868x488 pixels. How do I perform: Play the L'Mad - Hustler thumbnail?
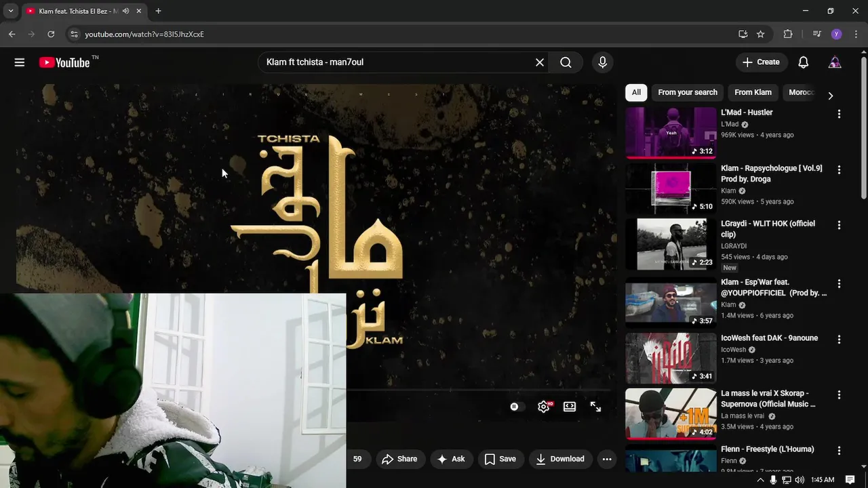click(671, 132)
